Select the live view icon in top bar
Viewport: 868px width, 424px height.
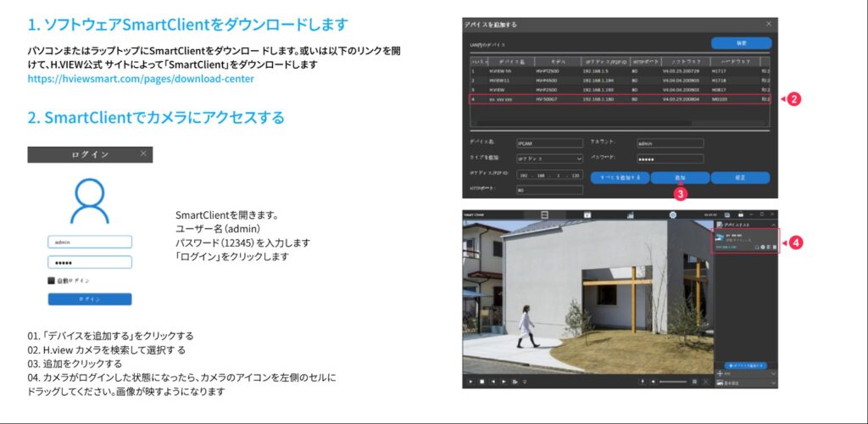coord(546,215)
